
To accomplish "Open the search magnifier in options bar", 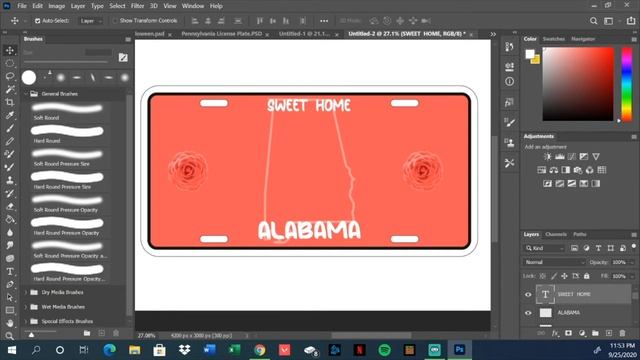I will (x=593, y=21).
